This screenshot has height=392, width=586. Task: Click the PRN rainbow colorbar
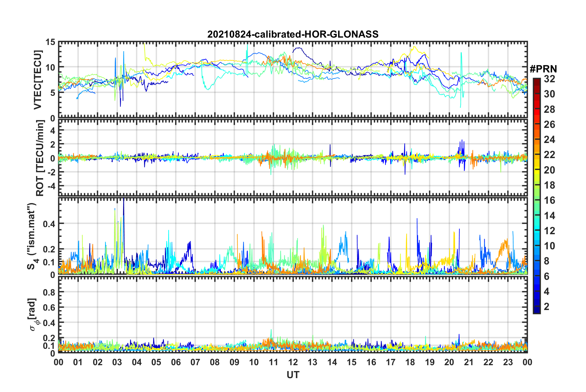click(x=536, y=196)
